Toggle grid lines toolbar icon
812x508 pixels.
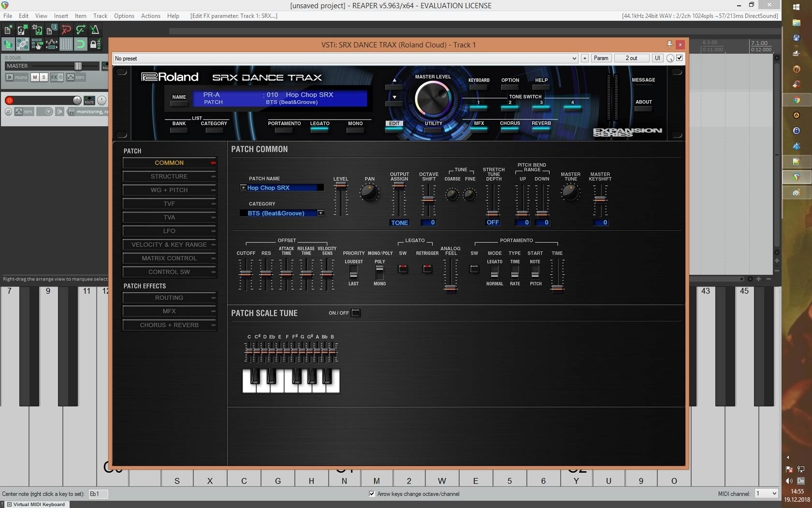click(x=66, y=45)
